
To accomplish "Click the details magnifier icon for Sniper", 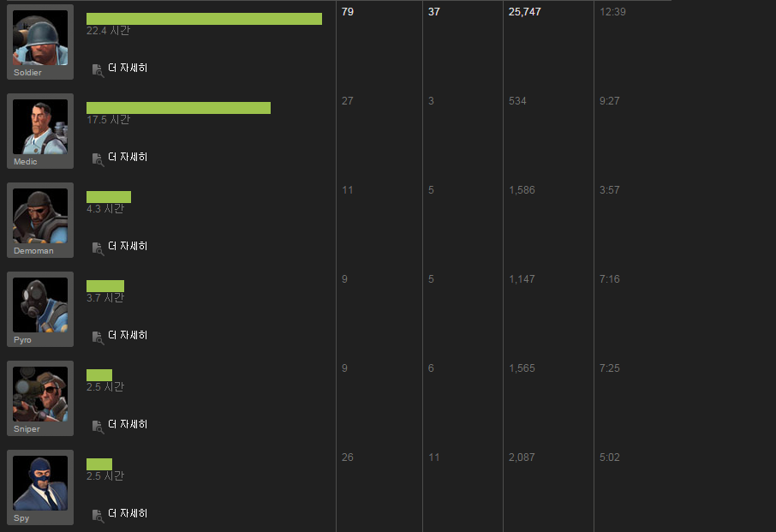I will [98, 425].
